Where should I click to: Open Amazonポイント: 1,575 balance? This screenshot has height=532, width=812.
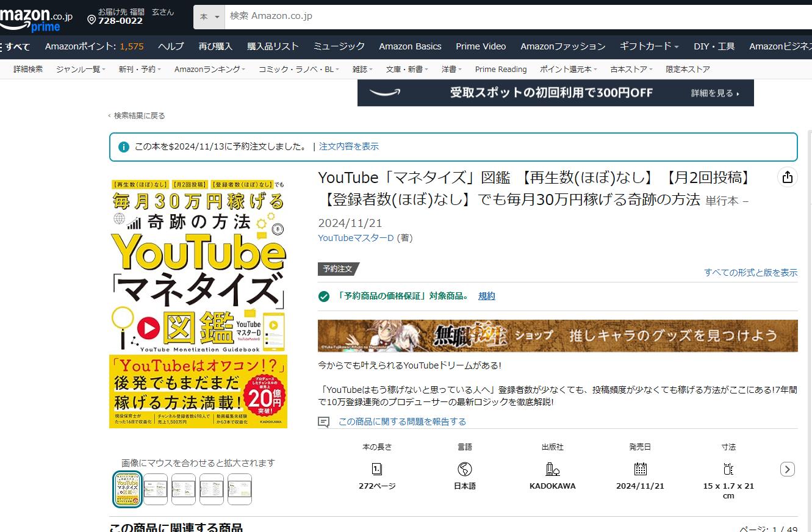coord(95,46)
